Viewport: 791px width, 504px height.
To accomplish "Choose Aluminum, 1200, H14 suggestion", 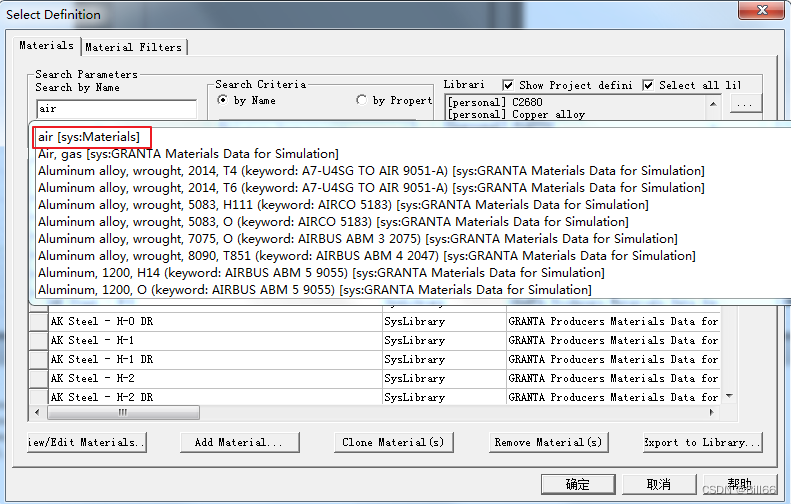I will coord(321,273).
